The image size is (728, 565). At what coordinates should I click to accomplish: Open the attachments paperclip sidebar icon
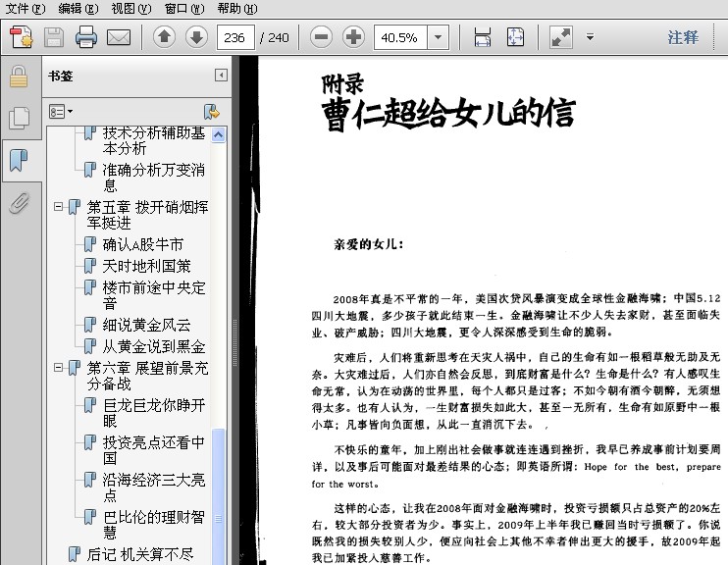click(x=19, y=202)
